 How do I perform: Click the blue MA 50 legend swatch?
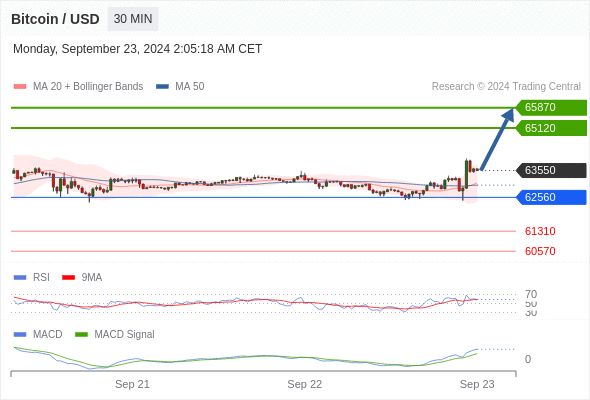[x=163, y=87]
